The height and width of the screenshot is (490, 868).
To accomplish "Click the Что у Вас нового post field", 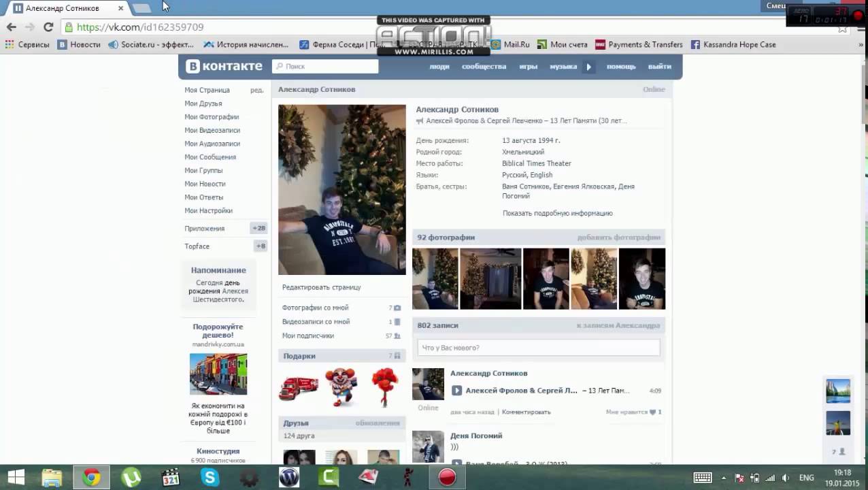I will (539, 348).
